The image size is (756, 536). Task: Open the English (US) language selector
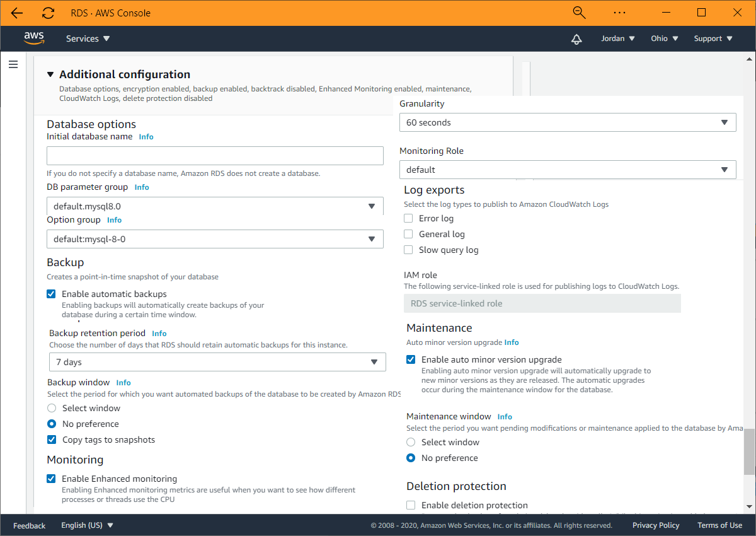click(87, 525)
